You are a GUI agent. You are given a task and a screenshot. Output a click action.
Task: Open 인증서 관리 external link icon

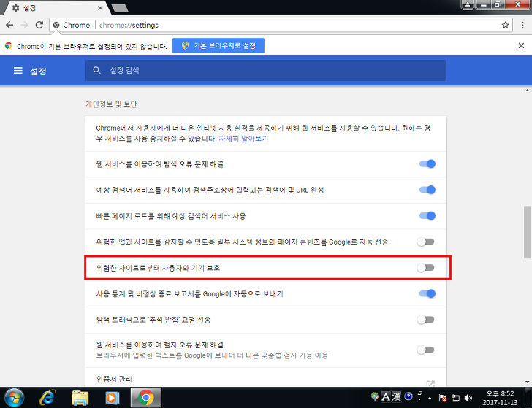click(x=430, y=383)
